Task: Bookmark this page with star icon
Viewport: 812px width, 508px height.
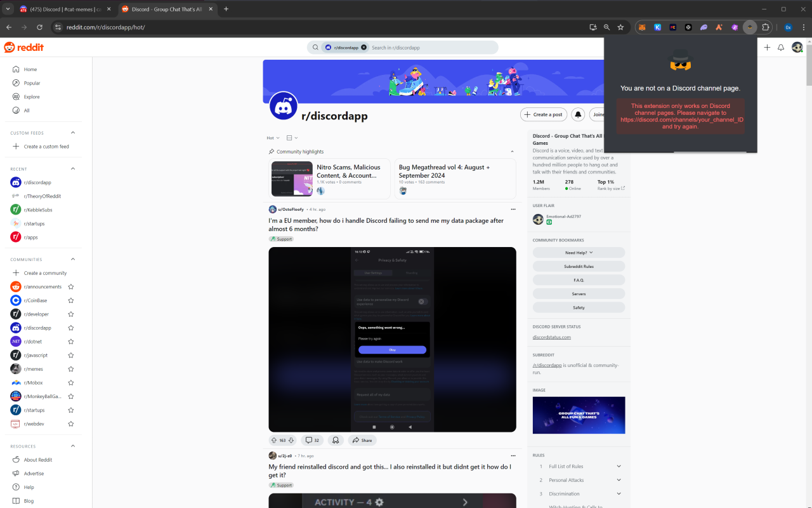Action: [x=620, y=27]
